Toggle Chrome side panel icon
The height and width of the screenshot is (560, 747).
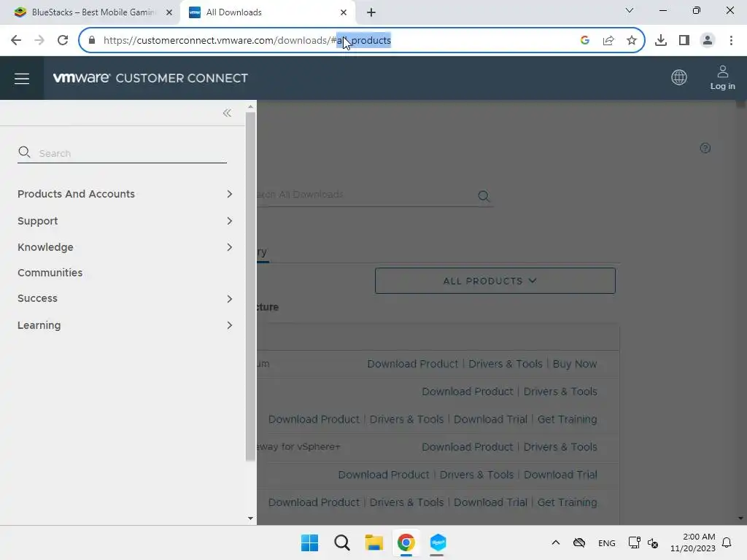tap(684, 40)
